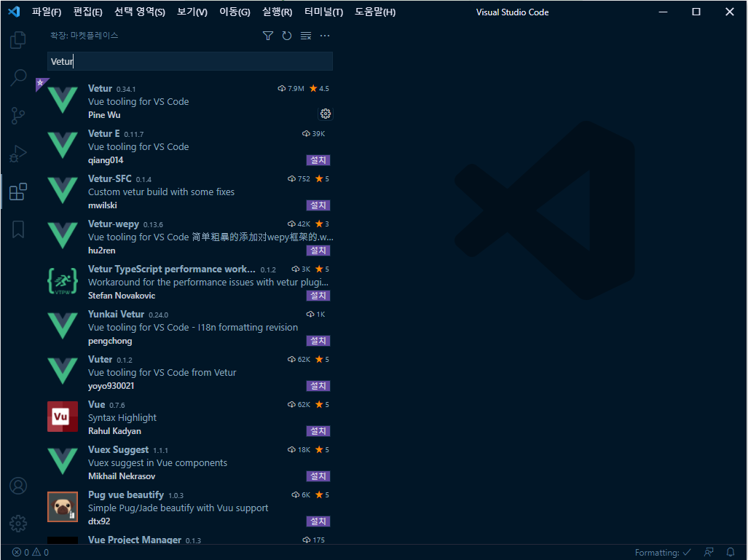Image resolution: width=748 pixels, height=560 pixels.
Task: Refresh the extensions list
Action: tap(287, 36)
